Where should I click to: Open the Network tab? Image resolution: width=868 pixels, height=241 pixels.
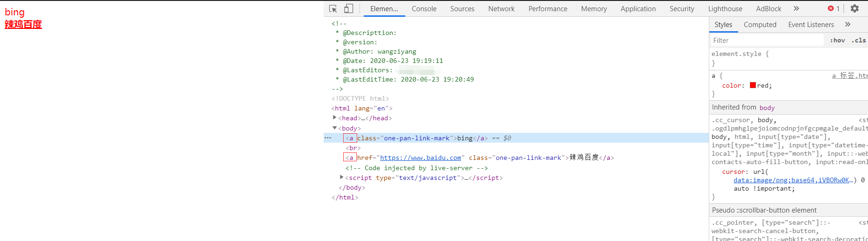click(501, 9)
